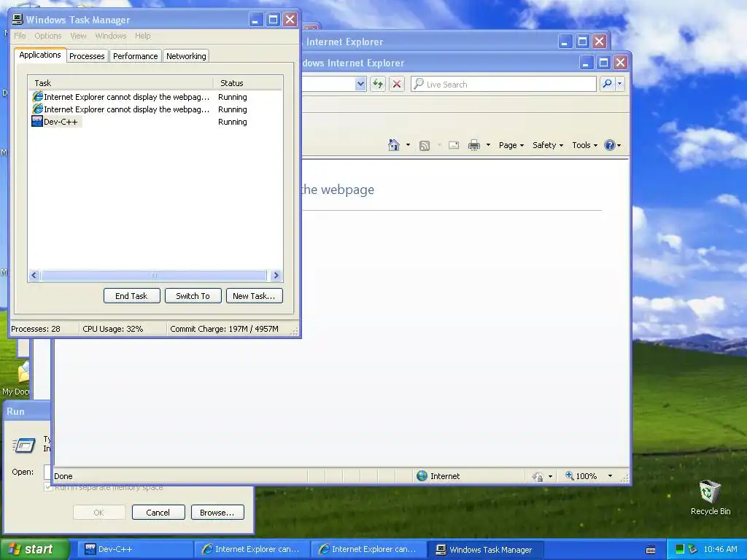Click the Protected Mode dropdown arrow in status bar
The width and height of the screenshot is (747, 560).
click(550, 476)
